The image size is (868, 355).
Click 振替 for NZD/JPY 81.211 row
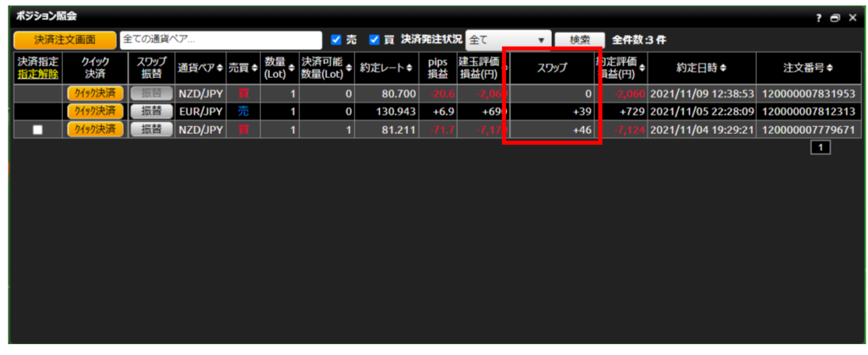coord(151,130)
